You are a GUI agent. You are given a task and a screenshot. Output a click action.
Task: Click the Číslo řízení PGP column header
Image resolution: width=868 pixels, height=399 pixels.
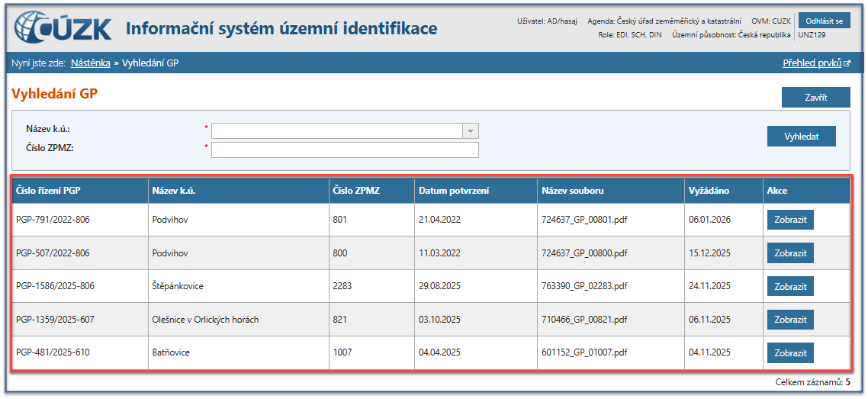coord(48,191)
